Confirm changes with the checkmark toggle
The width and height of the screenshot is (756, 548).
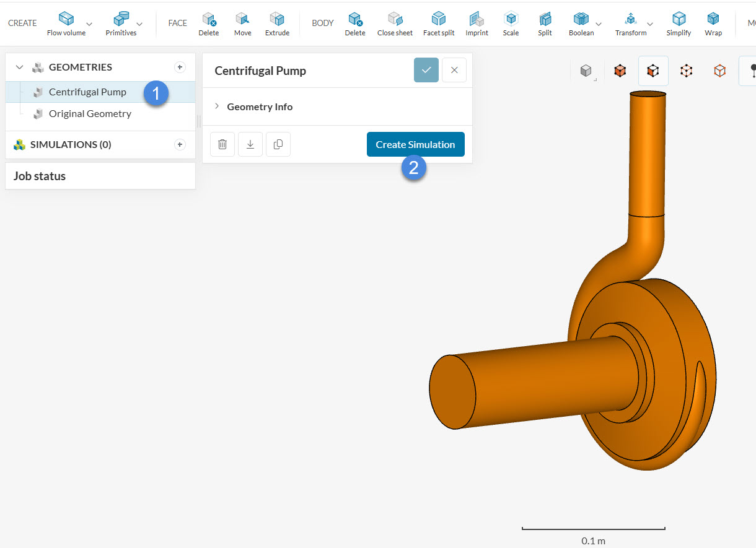click(x=426, y=70)
